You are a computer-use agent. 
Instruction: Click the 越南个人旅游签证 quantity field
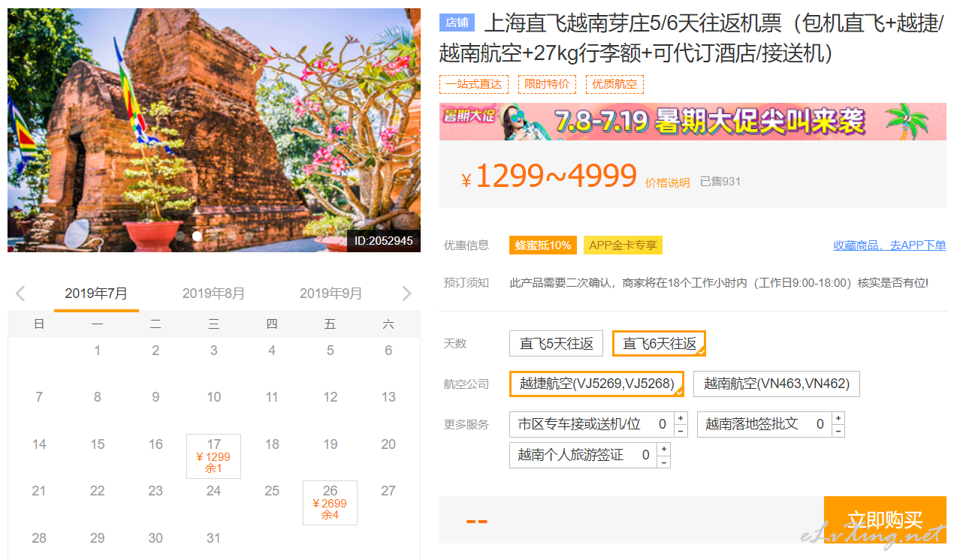(x=646, y=455)
